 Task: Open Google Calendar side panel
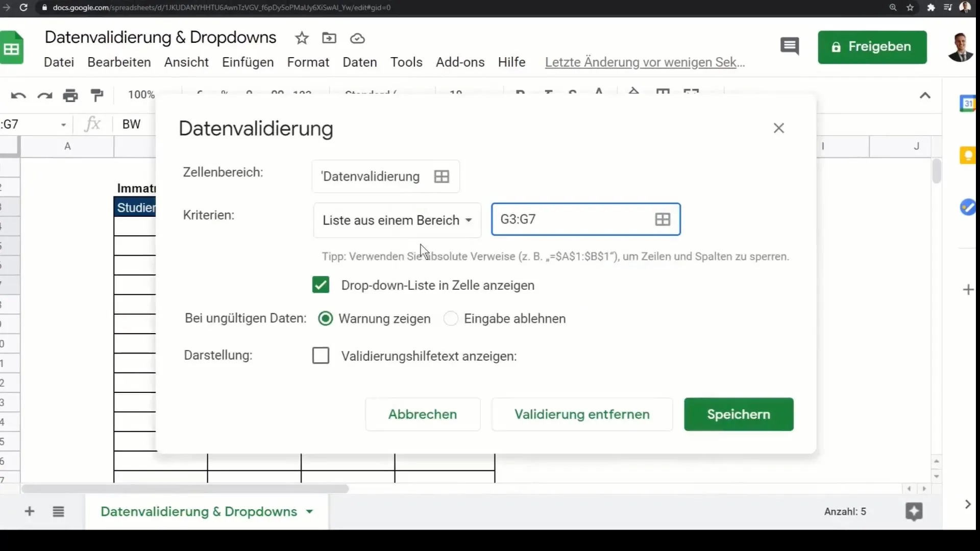click(968, 104)
